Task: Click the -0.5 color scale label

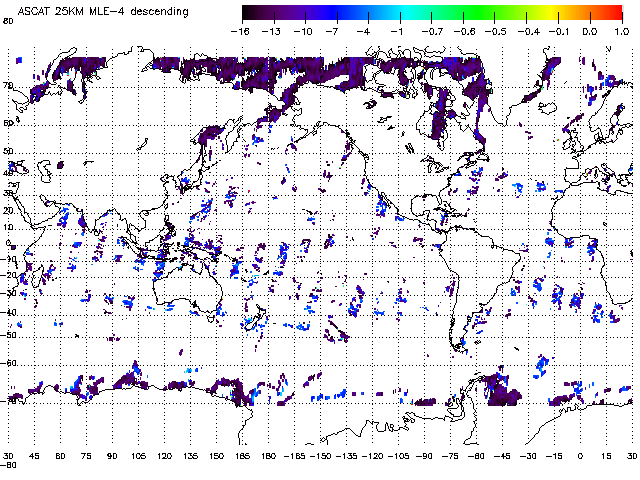Action: (495, 32)
